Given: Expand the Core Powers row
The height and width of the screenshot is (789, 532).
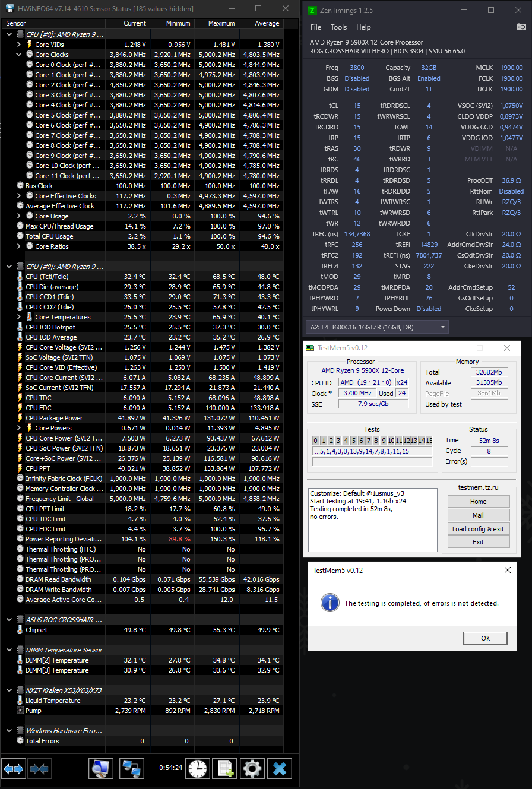Looking at the screenshot, I should (20, 428).
